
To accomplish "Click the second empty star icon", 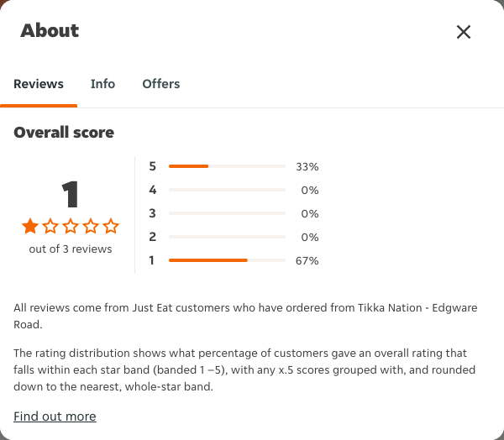I will 50,226.
